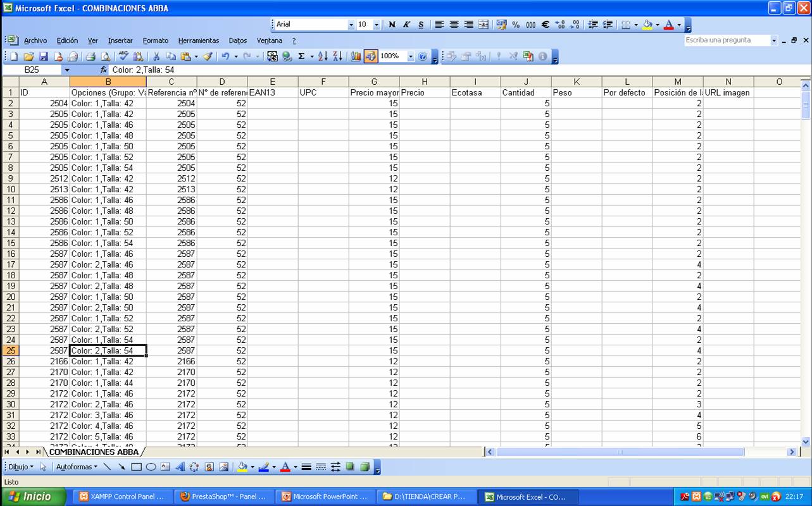This screenshot has height=506, width=812.
Task: Open Excel Help with the question mark icon
Action: [423, 56]
